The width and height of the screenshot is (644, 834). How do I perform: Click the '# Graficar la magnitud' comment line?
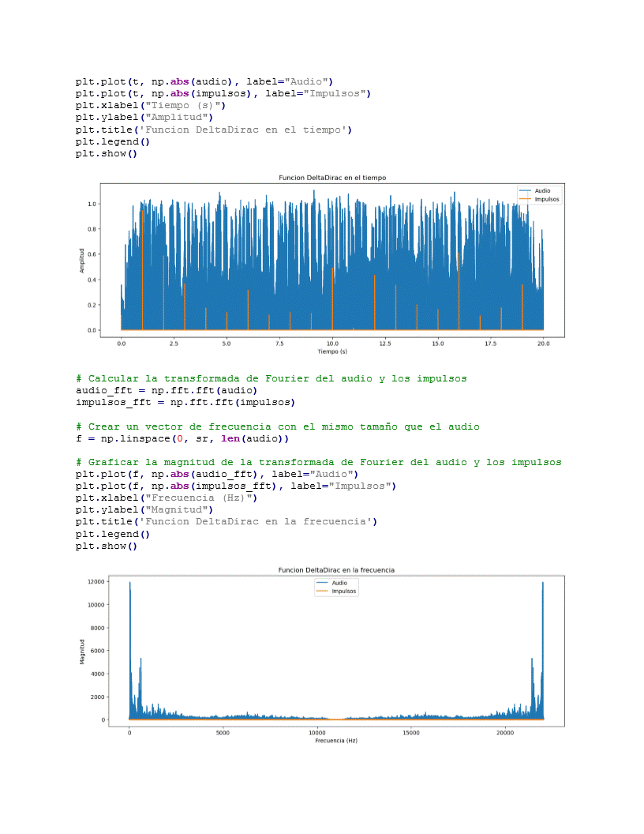(x=318, y=462)
